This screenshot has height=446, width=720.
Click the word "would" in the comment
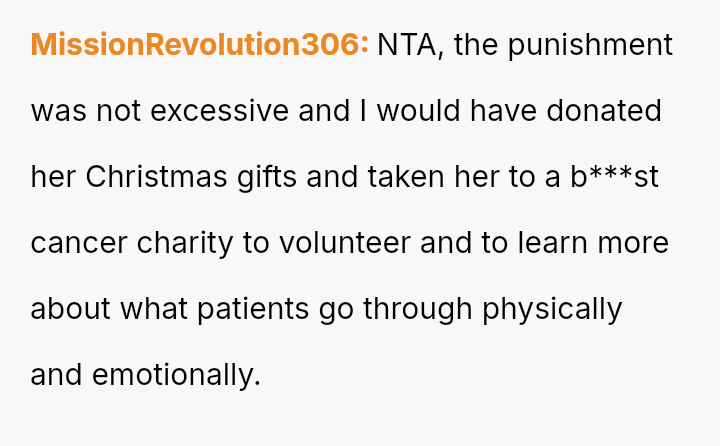click(416, 111)
